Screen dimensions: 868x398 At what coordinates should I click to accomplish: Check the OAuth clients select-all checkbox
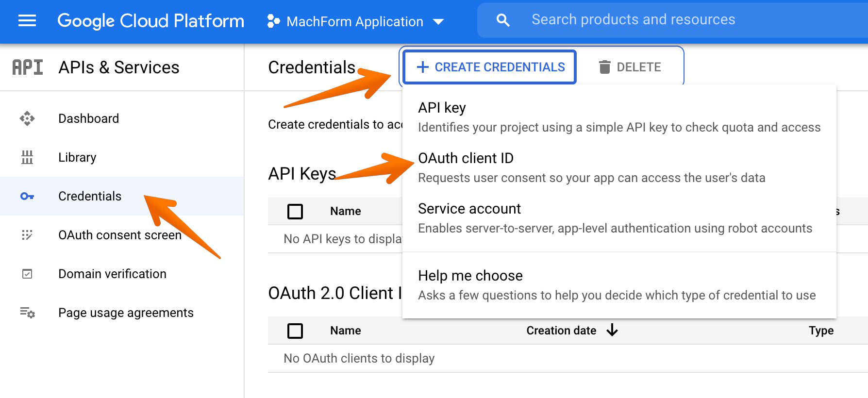(x=295, y=331)
